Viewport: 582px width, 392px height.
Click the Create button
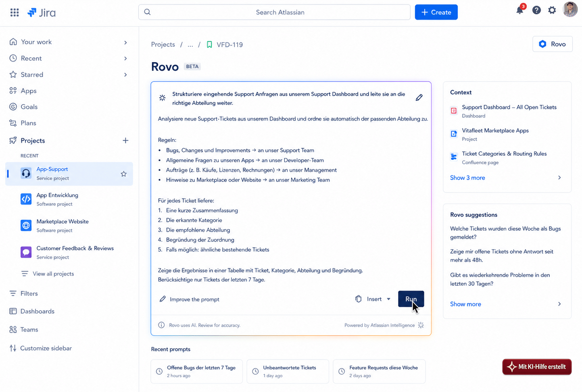pos(436,12)
